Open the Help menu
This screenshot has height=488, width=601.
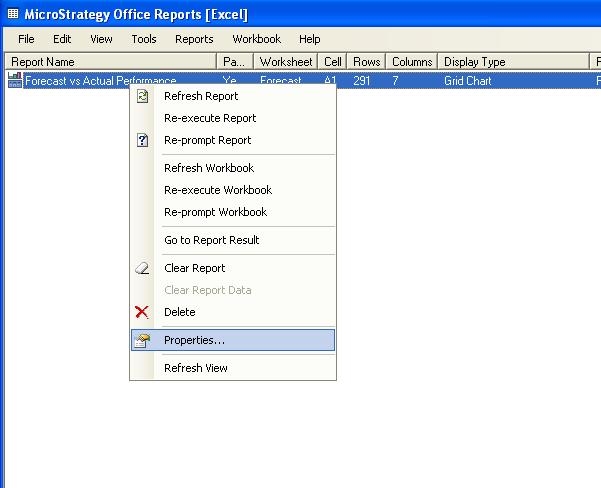(x=309, y=39)
